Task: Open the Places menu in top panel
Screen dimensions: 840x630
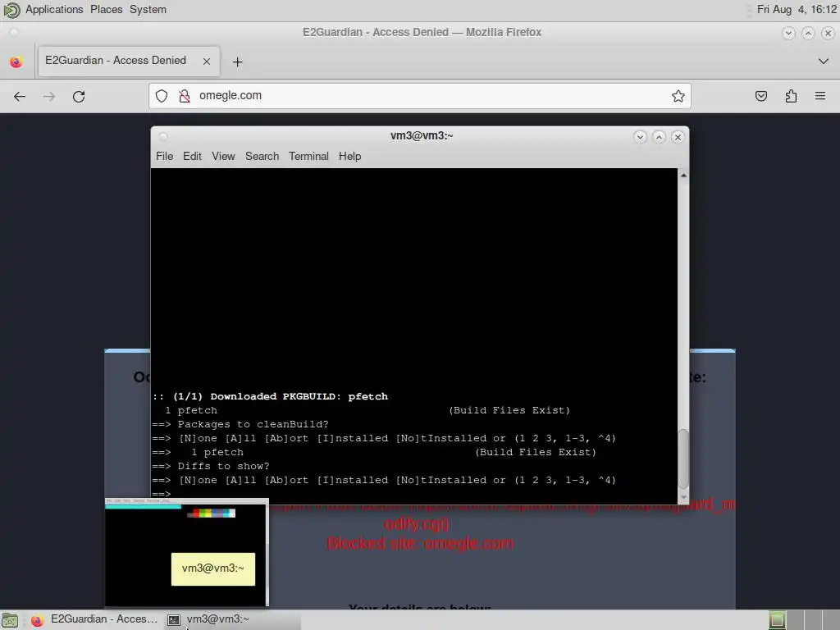Action: click(x=106, y=10)
